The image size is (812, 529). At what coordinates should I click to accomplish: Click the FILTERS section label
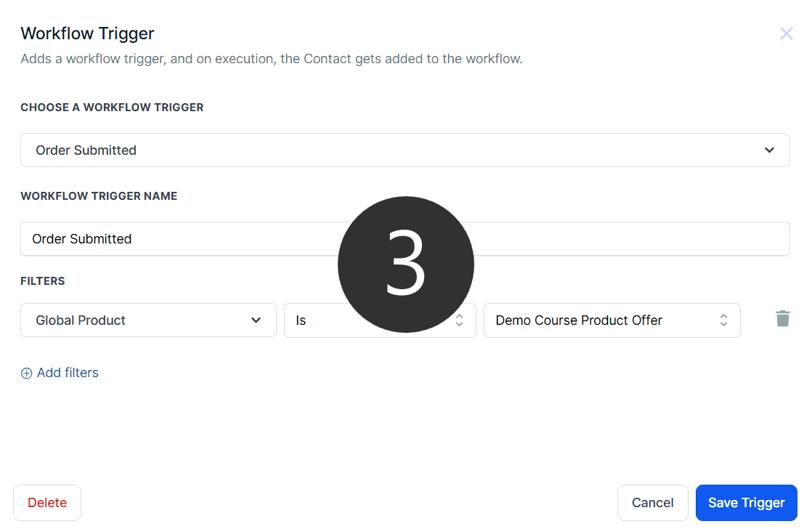(x=43, y=281)
